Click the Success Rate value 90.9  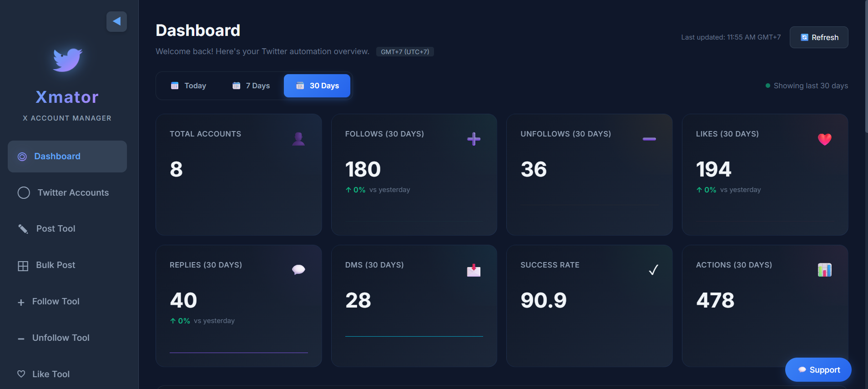(x=544, y=300)
